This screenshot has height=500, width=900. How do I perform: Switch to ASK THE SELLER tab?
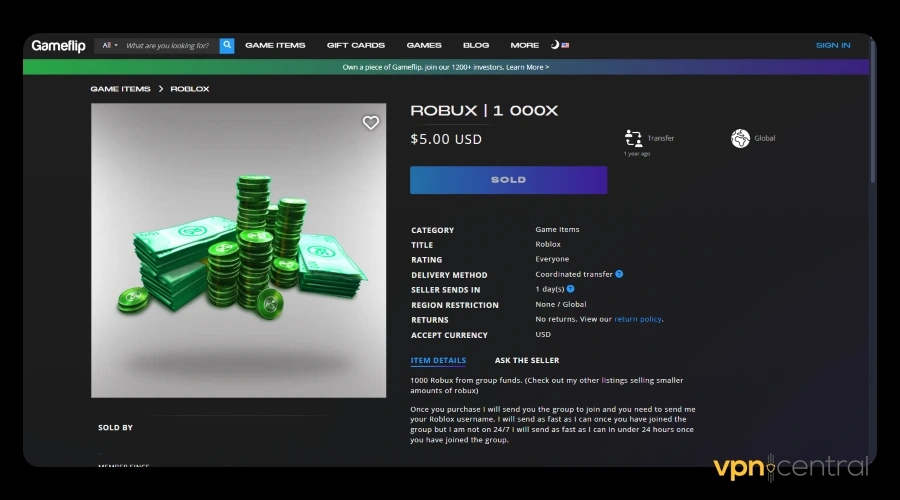527,361
